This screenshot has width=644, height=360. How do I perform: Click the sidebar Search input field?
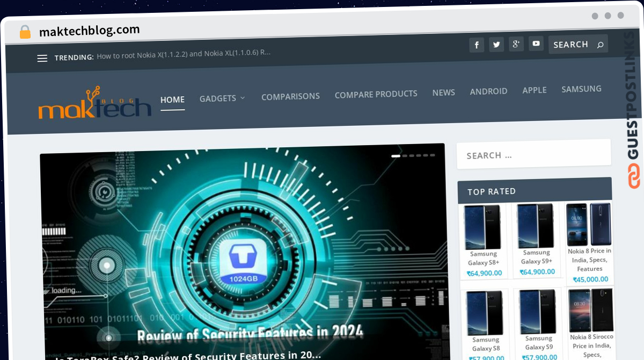point(533,155)
